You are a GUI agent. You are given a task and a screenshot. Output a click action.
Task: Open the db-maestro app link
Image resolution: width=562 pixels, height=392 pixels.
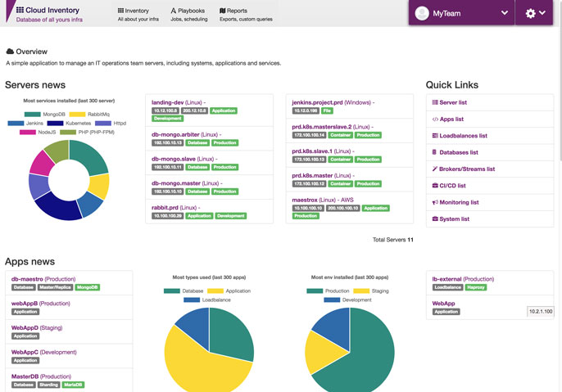pyautogui.click(x=29, y=278)
